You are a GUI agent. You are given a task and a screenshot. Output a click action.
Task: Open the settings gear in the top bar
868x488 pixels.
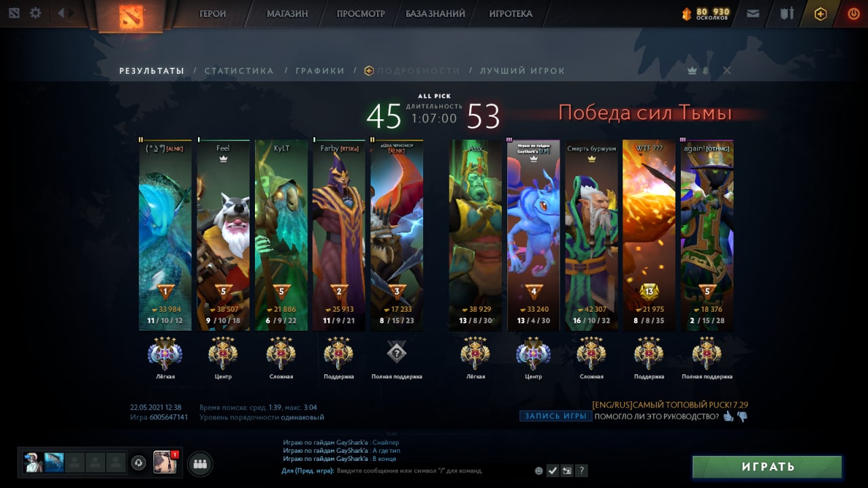click(x=35, y=13)
